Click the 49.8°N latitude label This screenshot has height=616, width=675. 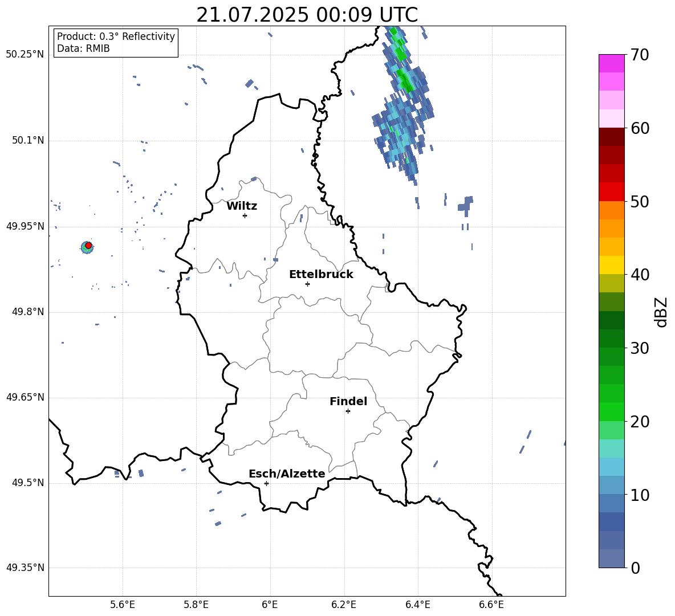point(27,312)
